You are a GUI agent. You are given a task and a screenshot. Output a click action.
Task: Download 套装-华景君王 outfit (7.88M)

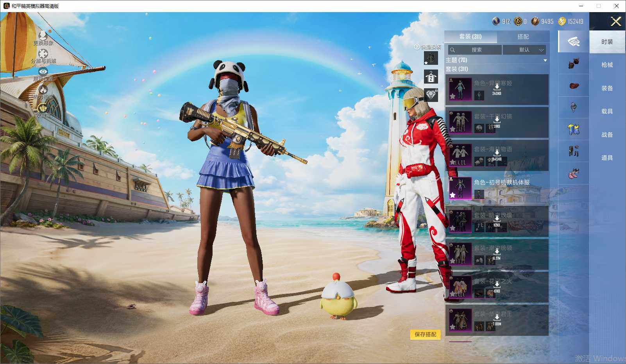497,320
